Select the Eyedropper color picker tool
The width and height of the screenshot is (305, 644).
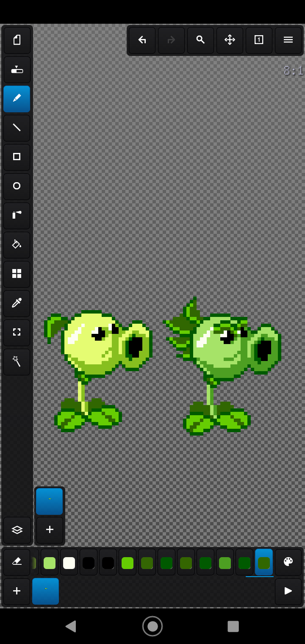coord(17,303)
